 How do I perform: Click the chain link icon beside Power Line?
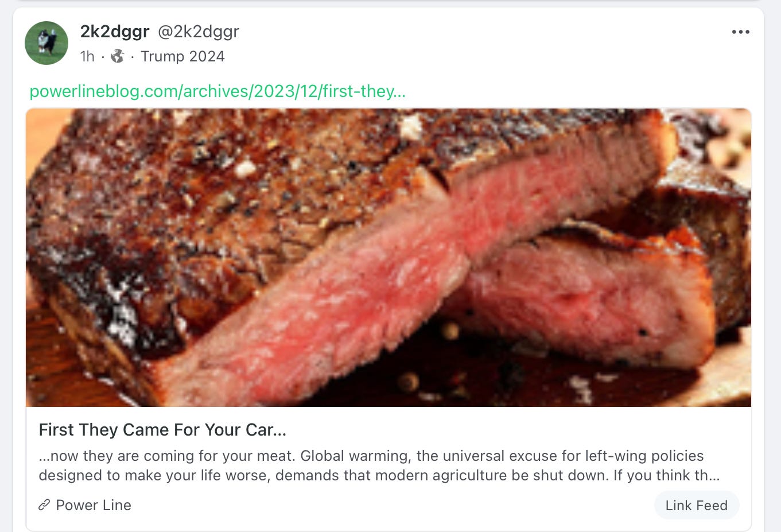click(x=44, y=505)
